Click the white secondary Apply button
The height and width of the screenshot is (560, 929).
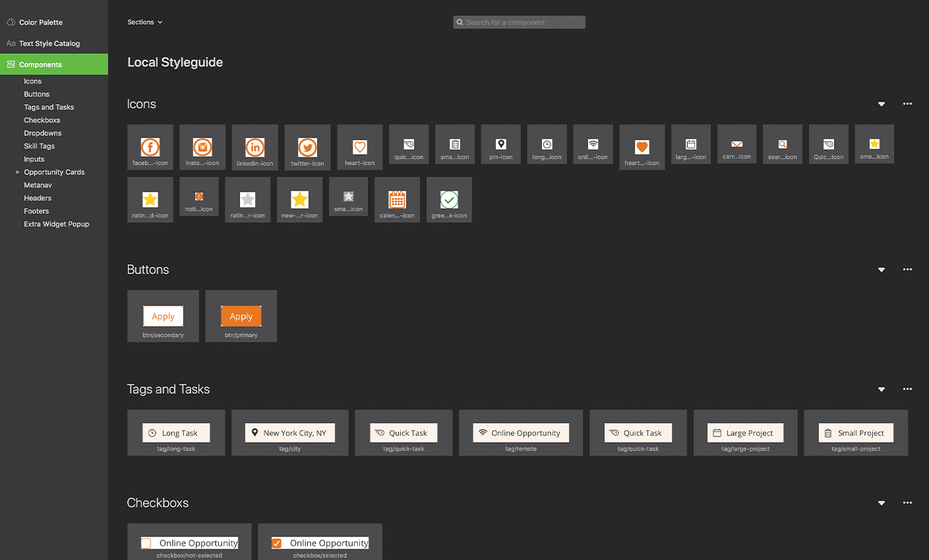pos(164,317)
